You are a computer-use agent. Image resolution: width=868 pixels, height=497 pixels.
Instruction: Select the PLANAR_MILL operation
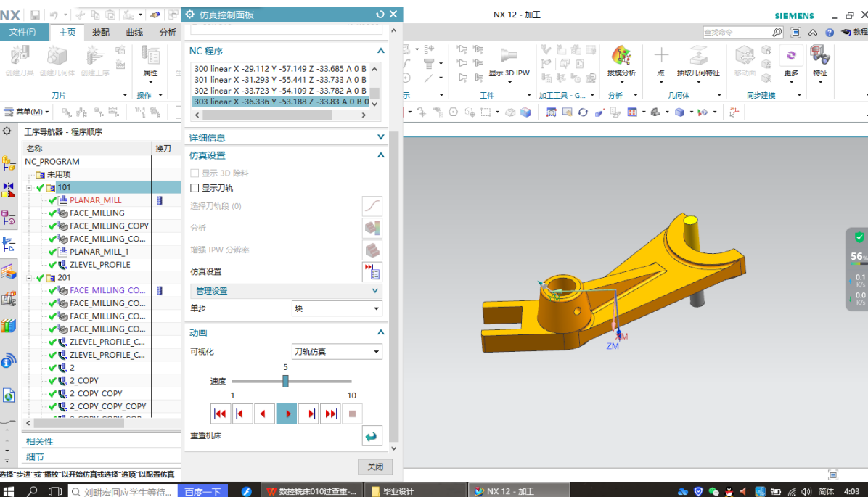click(x=95, y=200)
